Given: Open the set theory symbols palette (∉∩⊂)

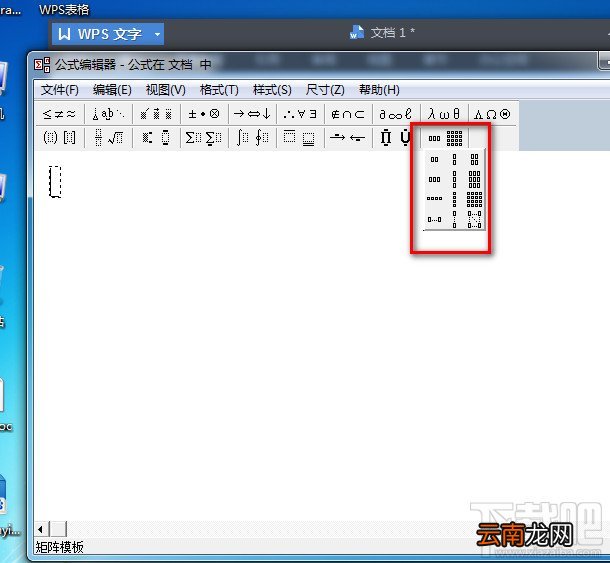Looking at the screenshot, I should click(348, 114).
